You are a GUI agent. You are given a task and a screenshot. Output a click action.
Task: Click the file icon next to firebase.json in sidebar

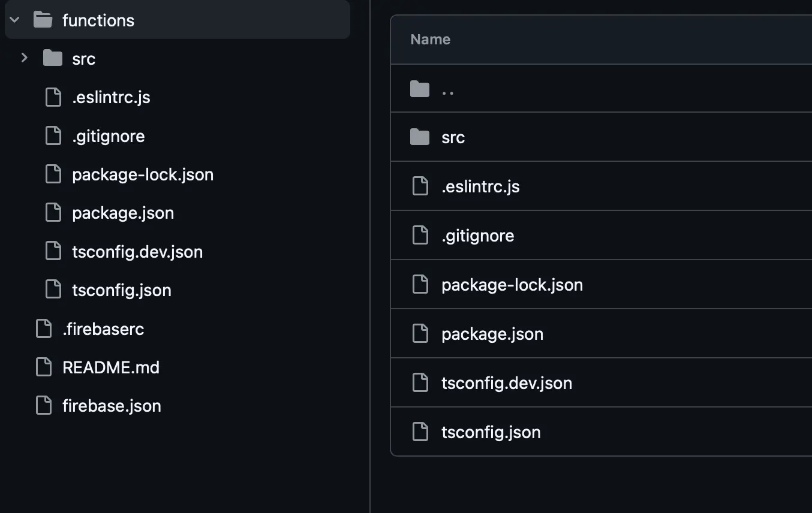point(44,405)
